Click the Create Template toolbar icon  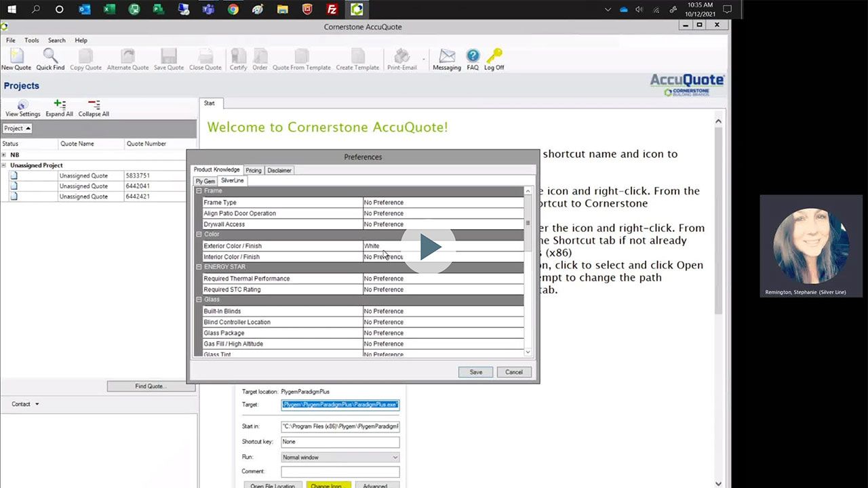[357, 59]
